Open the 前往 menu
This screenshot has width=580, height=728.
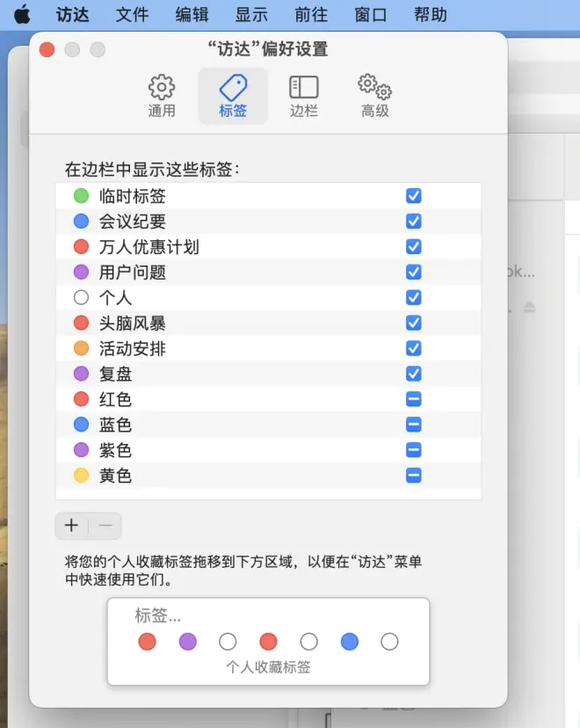click(x=311, y=15)
